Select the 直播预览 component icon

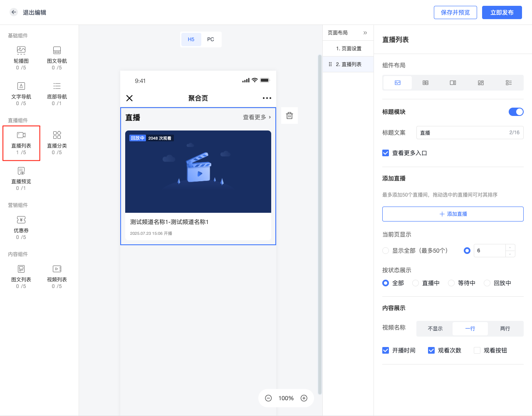click(x=21, y=171)
